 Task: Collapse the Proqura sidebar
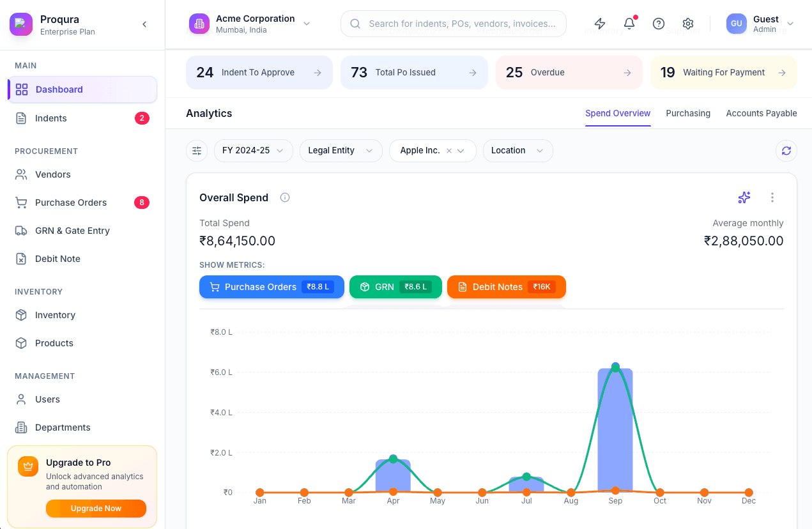coord(144,24)
